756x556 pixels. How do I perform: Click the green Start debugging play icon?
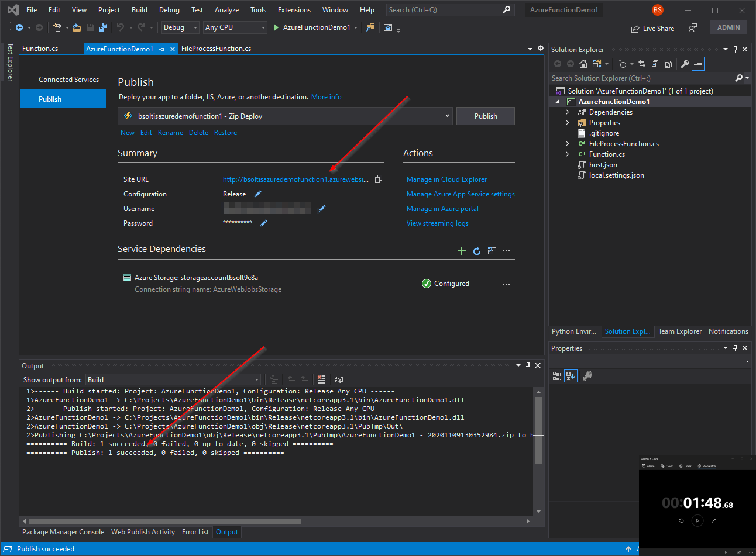coord(276,27)
